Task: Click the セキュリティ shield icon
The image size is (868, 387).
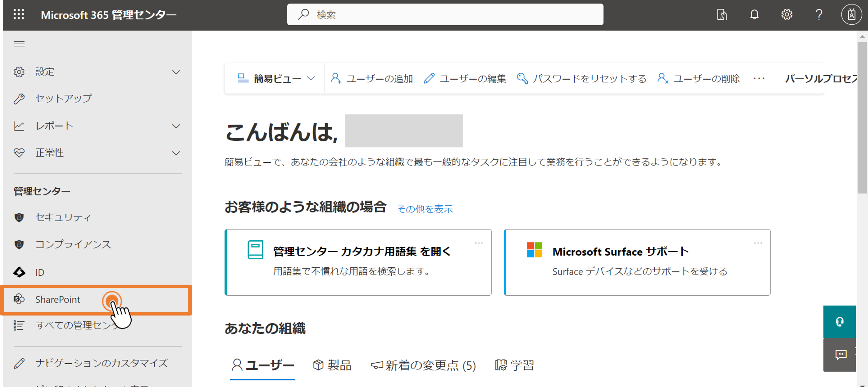Action: 19,217
